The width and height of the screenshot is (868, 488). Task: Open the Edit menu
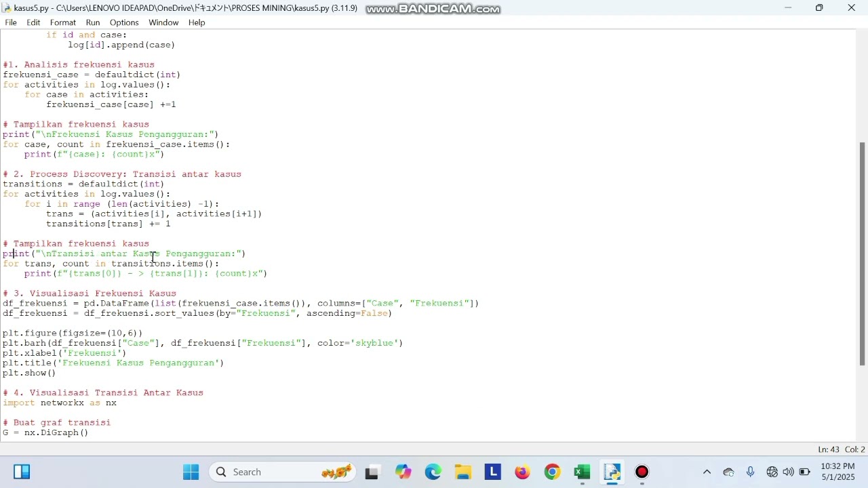coord(33,22)
